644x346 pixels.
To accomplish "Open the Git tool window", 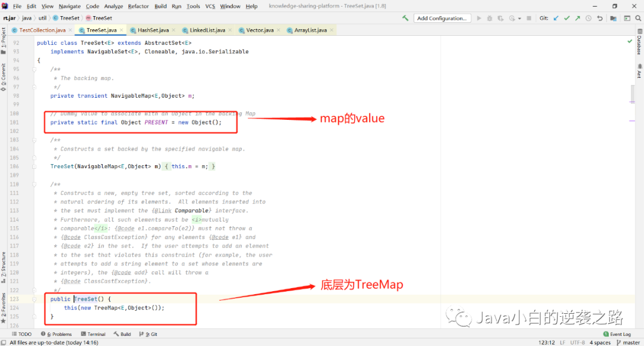I will (x=148, y=334).
